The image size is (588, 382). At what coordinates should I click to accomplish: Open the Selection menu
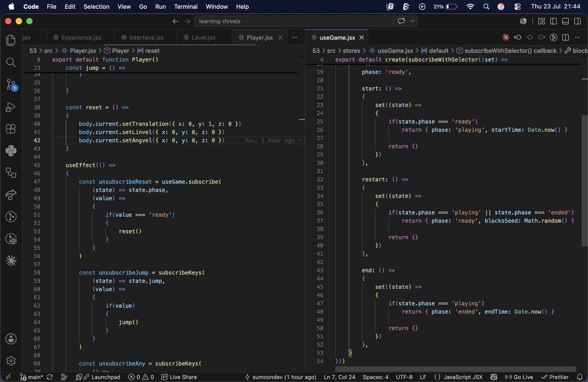pos(97,7)
